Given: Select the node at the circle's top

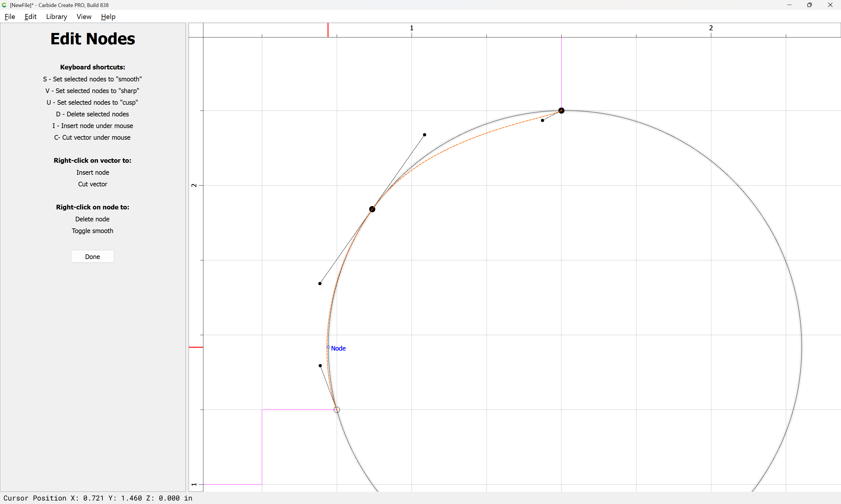Looking at the screenshot, I should click(561, 110).
